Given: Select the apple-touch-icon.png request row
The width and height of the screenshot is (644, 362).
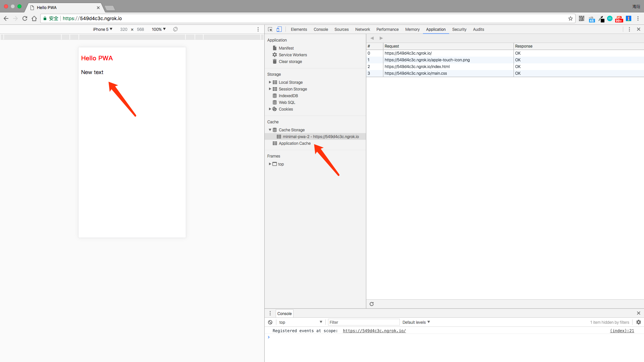Looking at the screenshot, I should 505,60.
